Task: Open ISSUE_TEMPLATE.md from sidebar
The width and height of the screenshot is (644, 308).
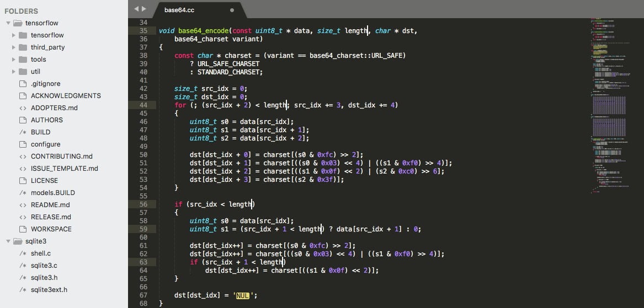Action: 65,169
